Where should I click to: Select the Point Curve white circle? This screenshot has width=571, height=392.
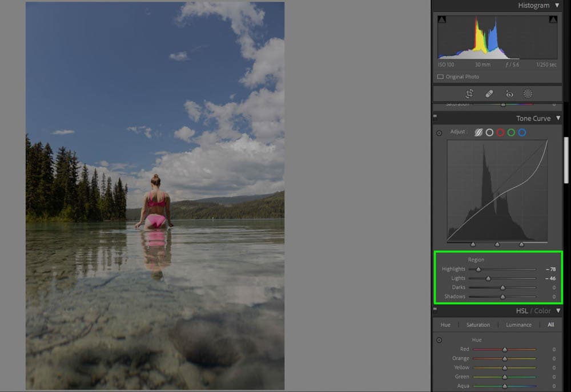tap(489, 132)
